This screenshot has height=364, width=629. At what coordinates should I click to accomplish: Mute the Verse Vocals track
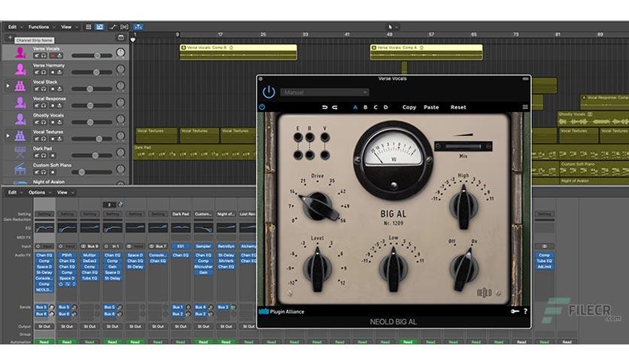[x=37, y=56]
